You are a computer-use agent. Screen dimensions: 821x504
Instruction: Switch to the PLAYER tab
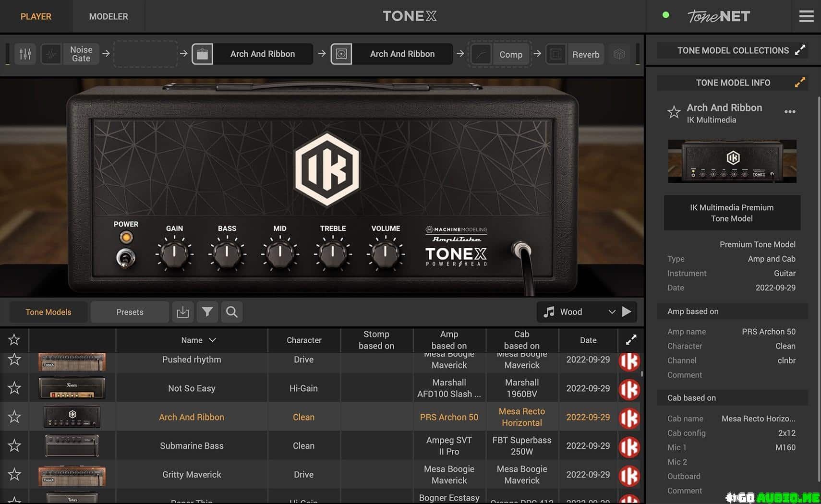pos(36,16)
